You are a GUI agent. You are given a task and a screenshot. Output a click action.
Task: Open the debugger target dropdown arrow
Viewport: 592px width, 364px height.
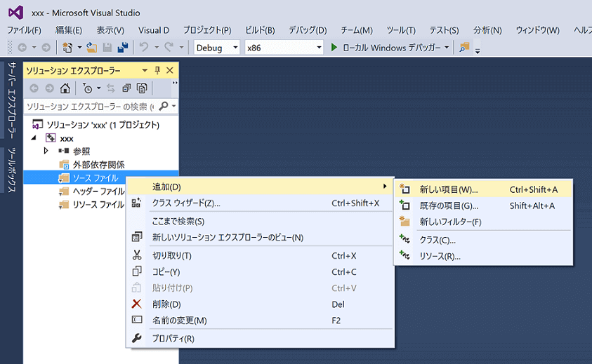[447, 48]
